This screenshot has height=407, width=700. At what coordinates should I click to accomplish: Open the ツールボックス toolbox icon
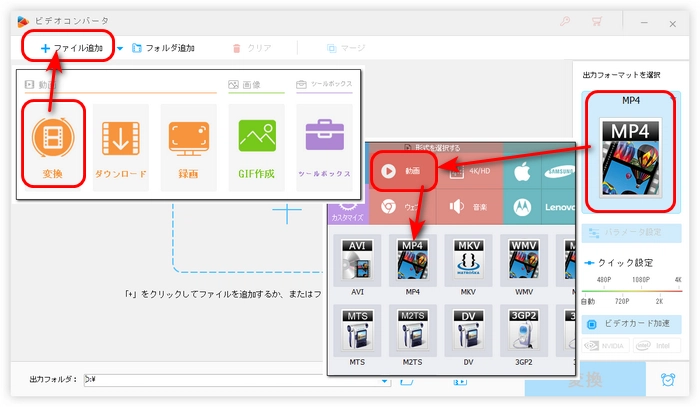(x=323, y=147)
